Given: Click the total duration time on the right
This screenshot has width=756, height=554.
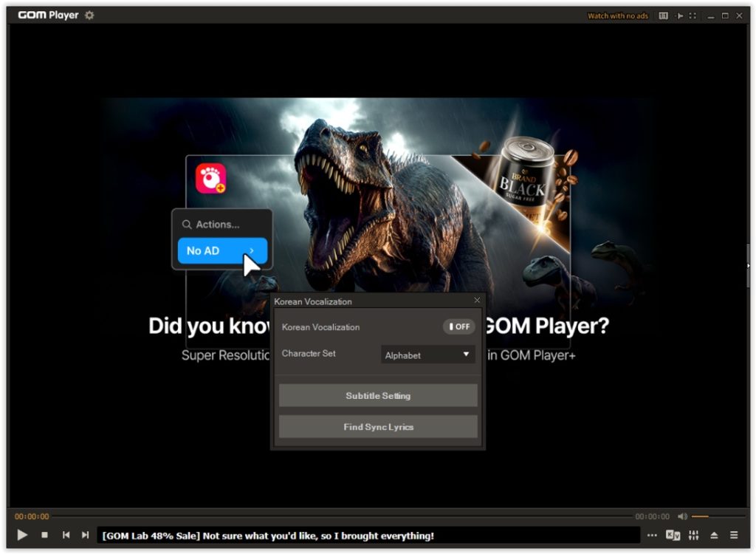Looking at the screenshot, I should tap(652, 516).
